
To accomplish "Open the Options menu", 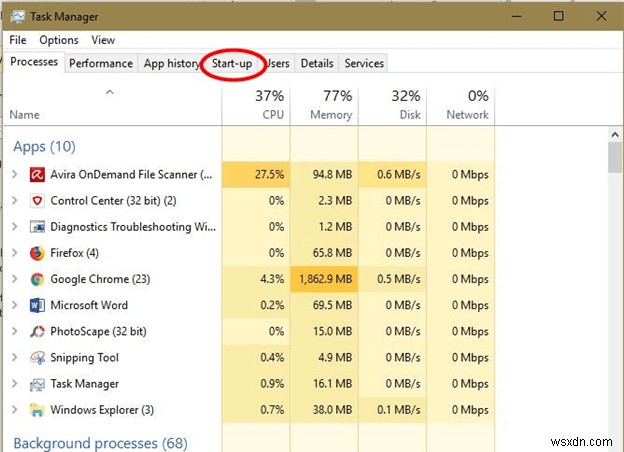I will (x=59, y=40).
